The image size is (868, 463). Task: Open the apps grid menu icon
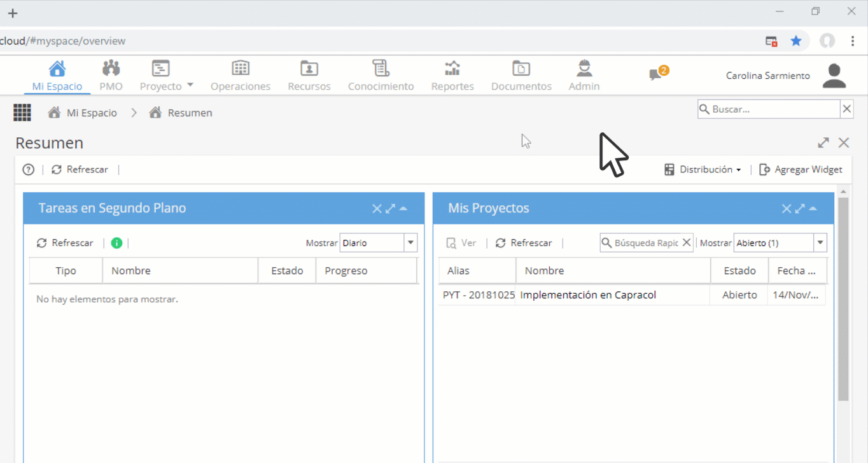pyautogui.click(x=22, y=113)
